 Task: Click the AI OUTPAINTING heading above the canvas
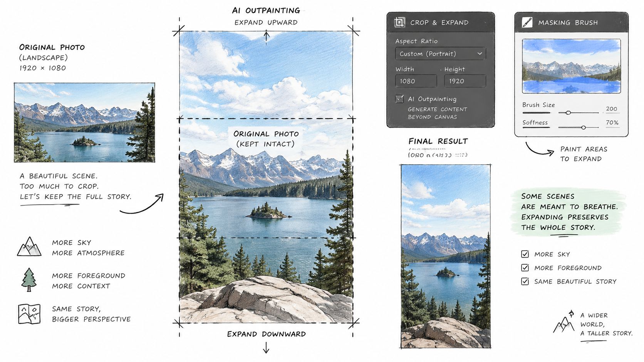coord(266,10)
